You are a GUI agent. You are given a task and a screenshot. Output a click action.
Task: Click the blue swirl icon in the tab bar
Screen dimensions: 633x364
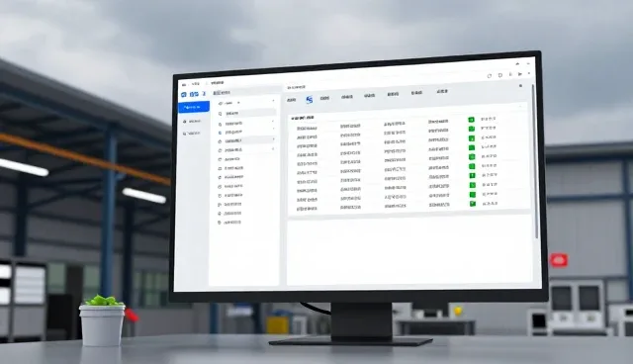point(310,100)
